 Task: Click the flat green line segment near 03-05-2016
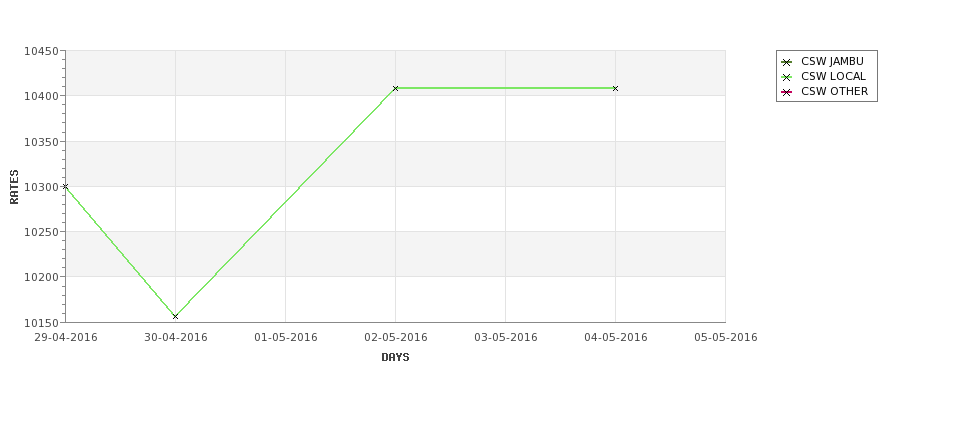(x=506, y=88)
